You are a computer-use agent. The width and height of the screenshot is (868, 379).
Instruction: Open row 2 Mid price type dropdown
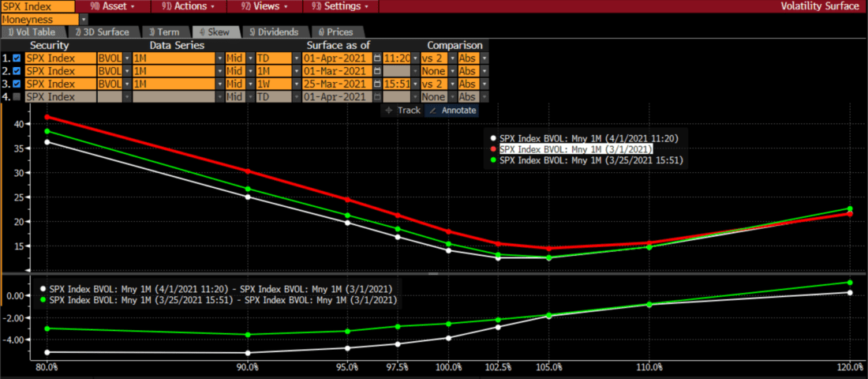[x=249, y=71]
